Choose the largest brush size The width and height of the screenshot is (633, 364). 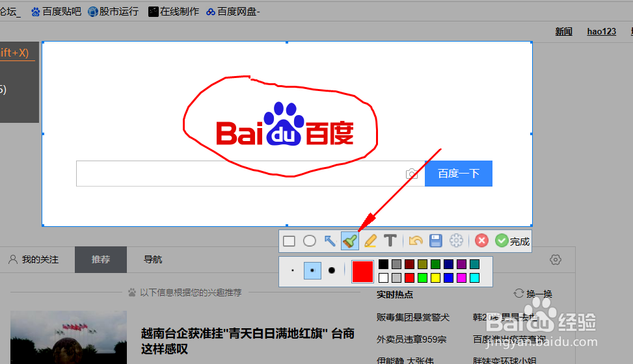332,270
